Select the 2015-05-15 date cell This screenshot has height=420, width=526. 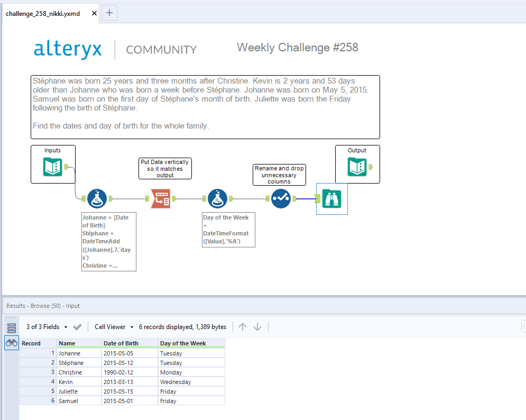[x=130, y=391]
